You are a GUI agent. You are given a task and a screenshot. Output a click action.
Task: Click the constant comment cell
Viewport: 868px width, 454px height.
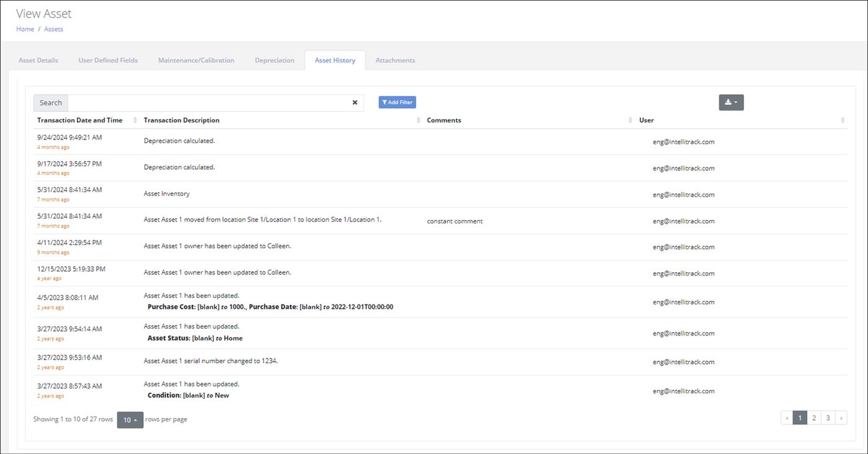pos(454,221)
